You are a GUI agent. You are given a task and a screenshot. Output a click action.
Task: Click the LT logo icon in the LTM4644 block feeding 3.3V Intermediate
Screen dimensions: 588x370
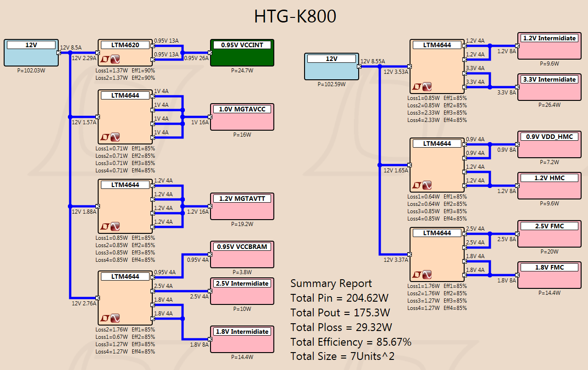coord(417,87)
